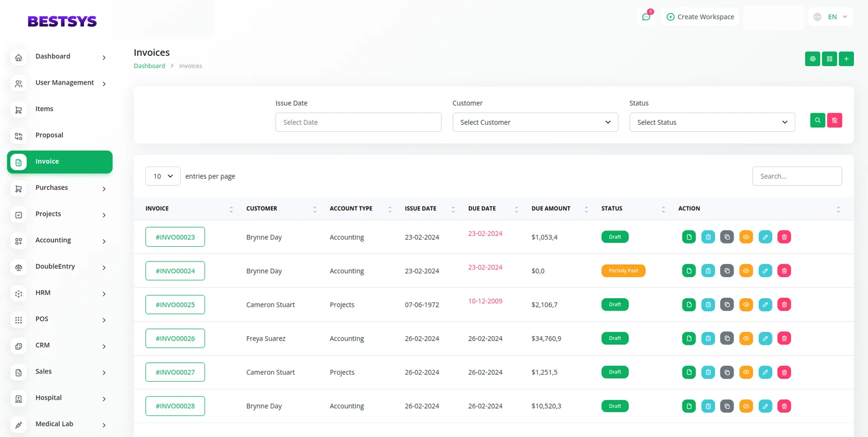Click the orange eye view icon for #INVO00028

(746, 406)
